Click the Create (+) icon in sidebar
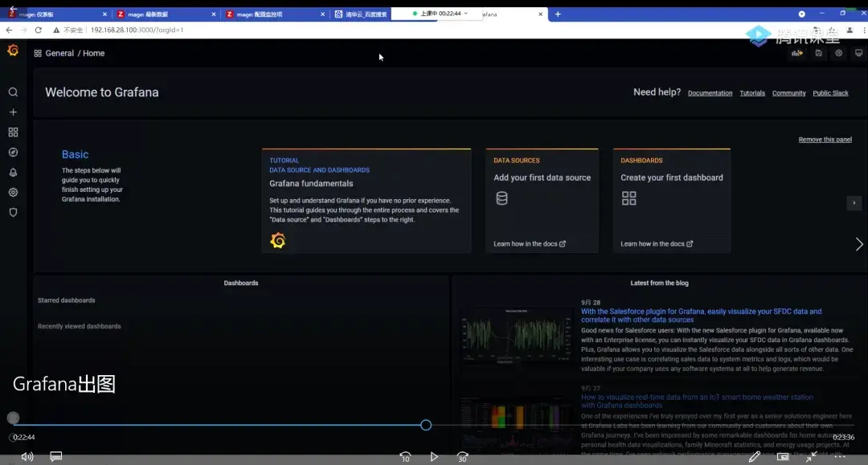868x465 pixels. [x=13, y=112]
